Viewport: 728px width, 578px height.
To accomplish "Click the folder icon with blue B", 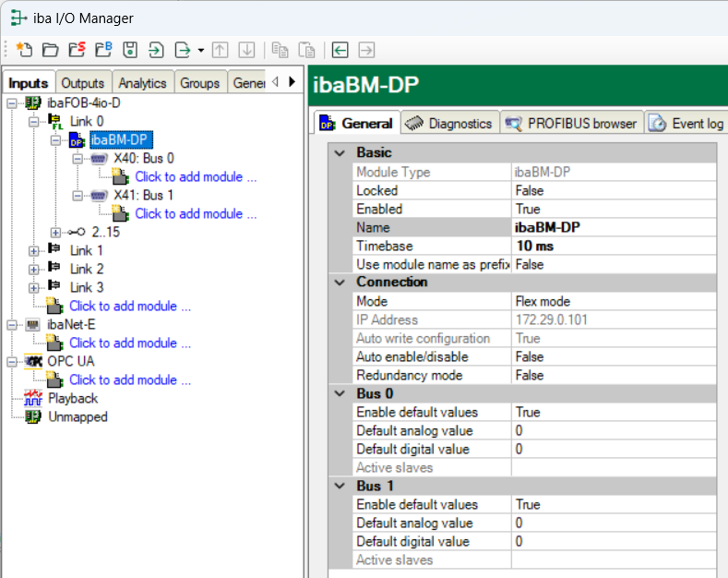I will pyautogui.click(x=103, y=50).
